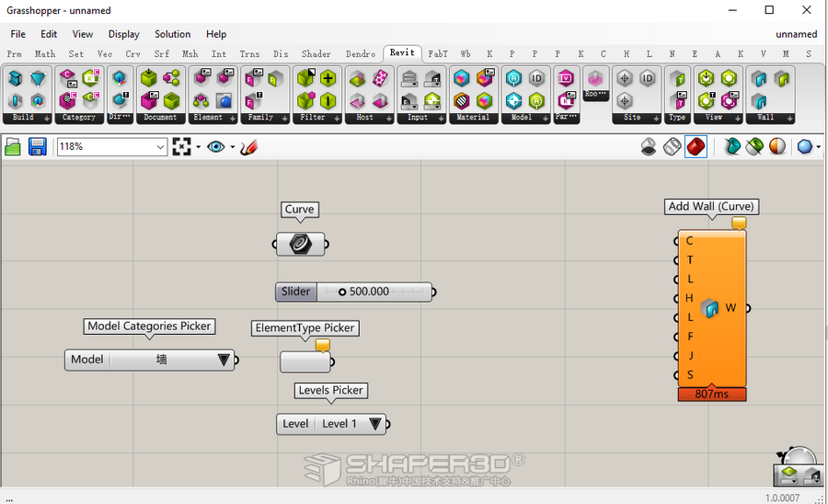Click the green download-arrow icon in the View panel

pos(706,78)
